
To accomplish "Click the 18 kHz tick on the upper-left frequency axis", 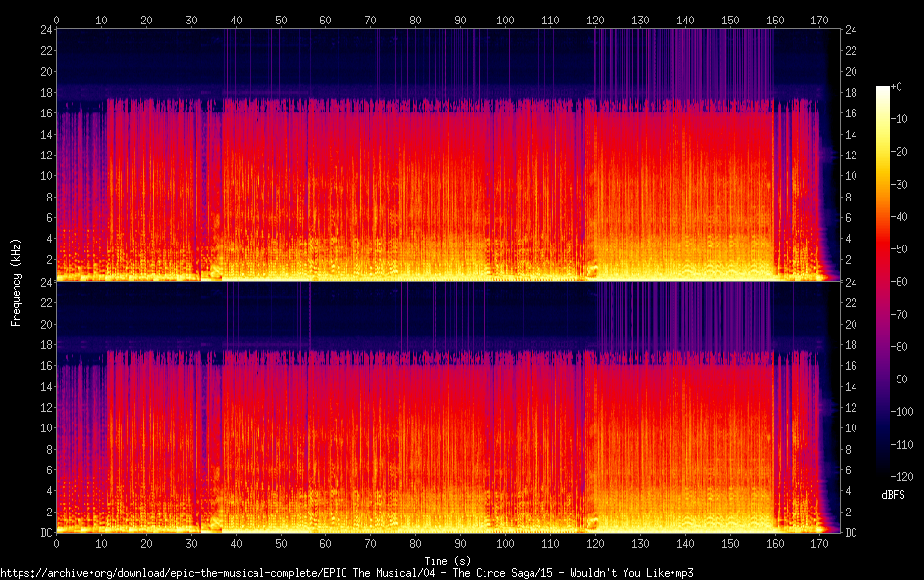I will click(44, 93).
